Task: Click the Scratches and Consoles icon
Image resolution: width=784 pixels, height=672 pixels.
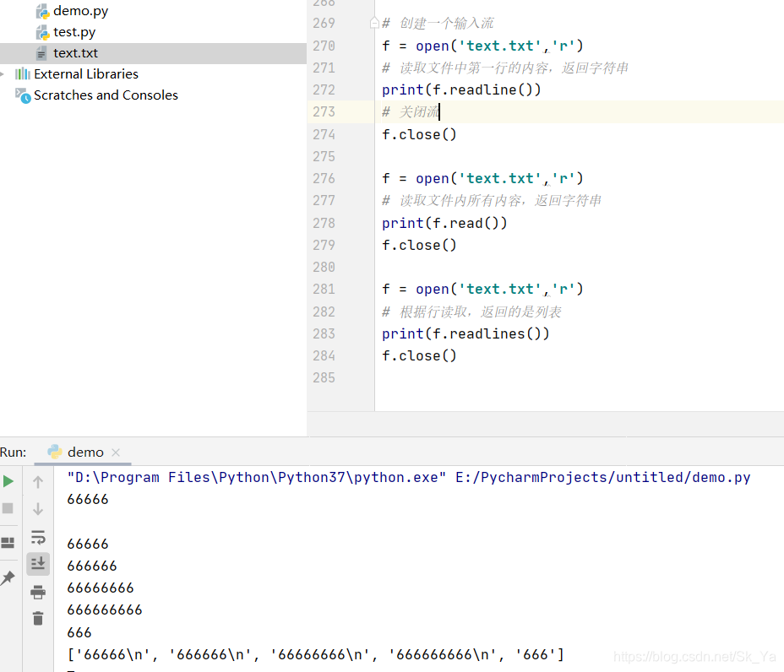Action: [x=23, y=95]
